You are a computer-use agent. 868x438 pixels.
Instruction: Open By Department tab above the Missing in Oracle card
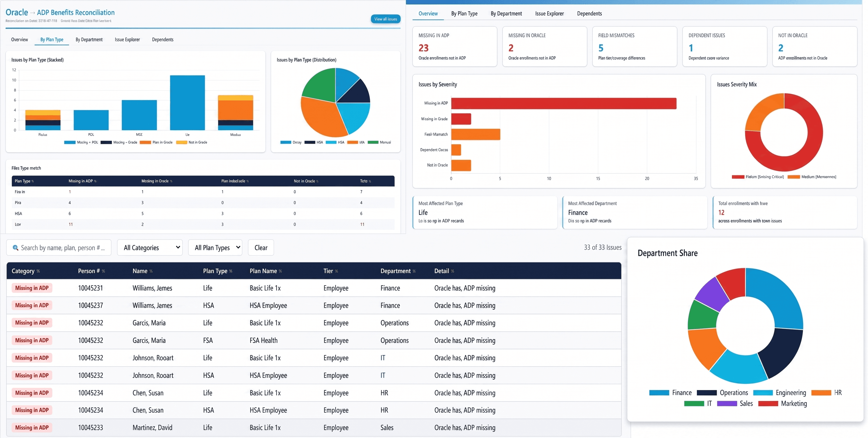506,13
